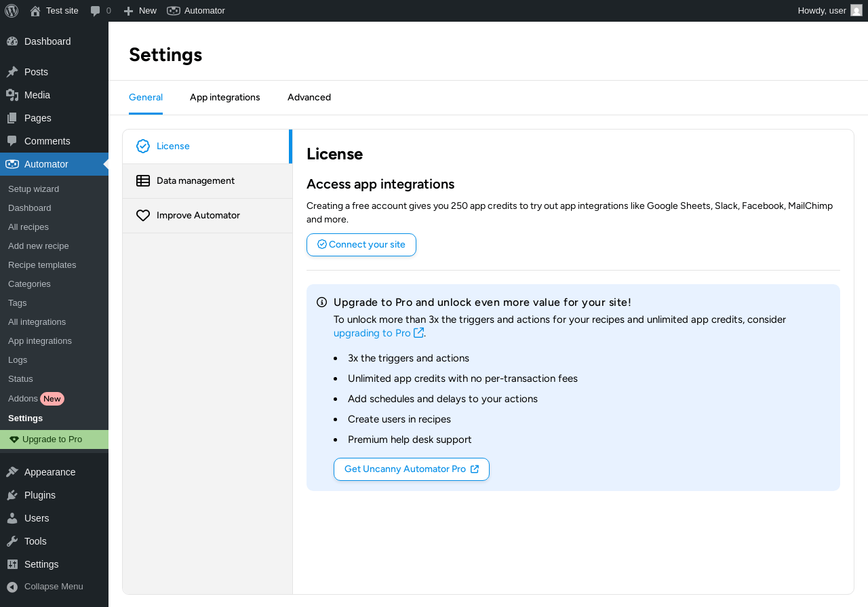Click the Test site name text
The image size is (868, 607).
[62, 11]
